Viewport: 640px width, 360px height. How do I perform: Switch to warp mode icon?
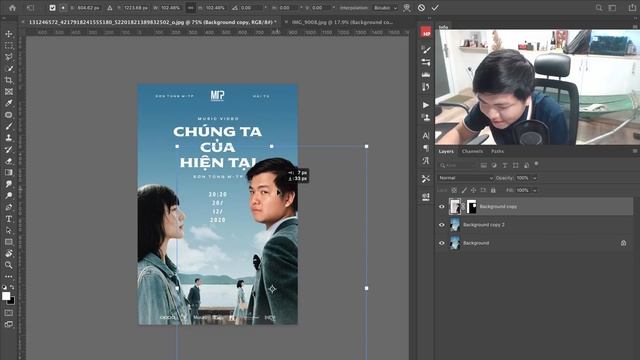tap(407, 8)
